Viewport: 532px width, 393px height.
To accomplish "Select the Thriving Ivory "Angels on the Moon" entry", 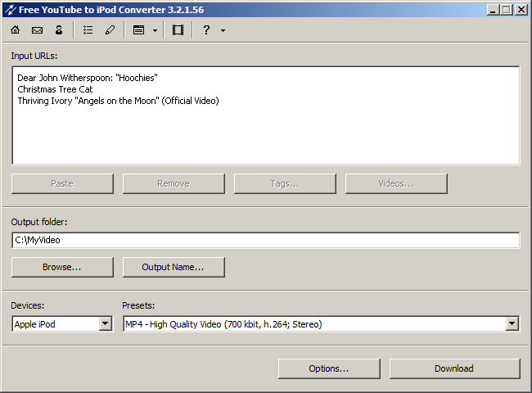I will click(118, 101).
